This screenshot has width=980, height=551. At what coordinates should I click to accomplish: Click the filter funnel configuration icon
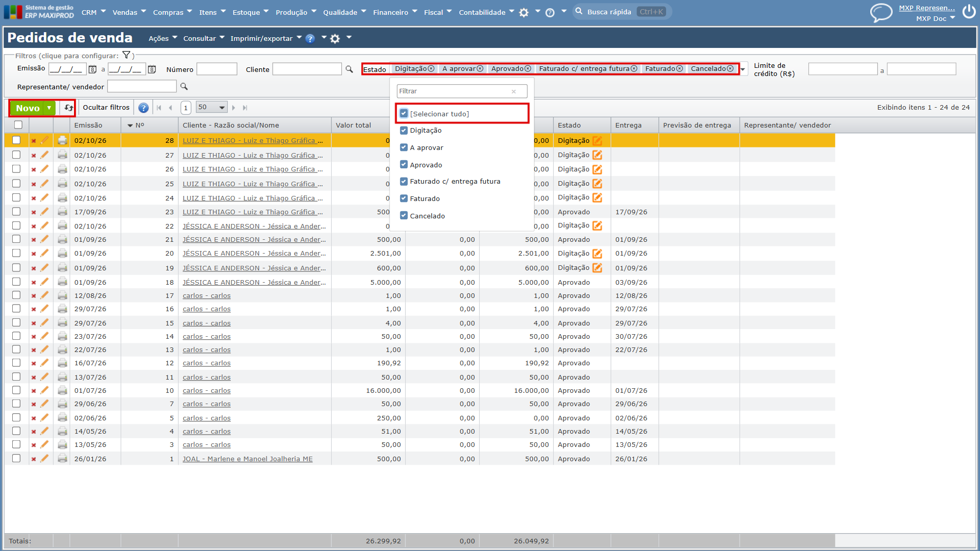point(126,55)
